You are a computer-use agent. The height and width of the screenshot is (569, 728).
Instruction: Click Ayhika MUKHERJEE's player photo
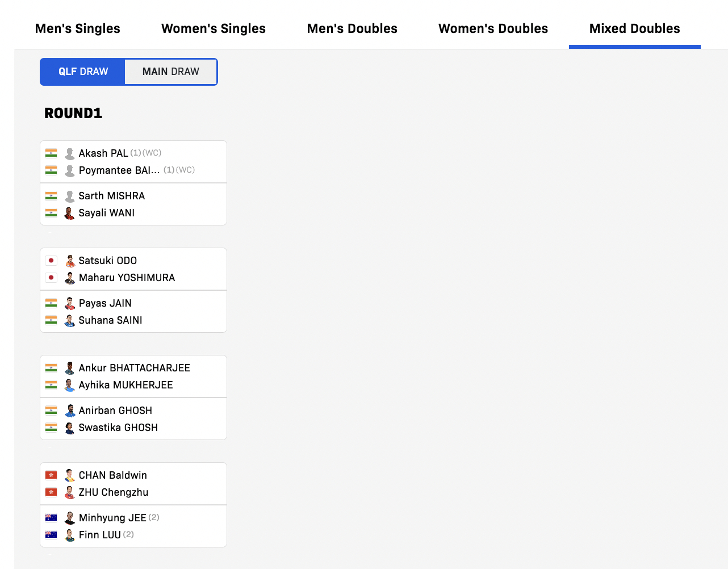point(70,385)
